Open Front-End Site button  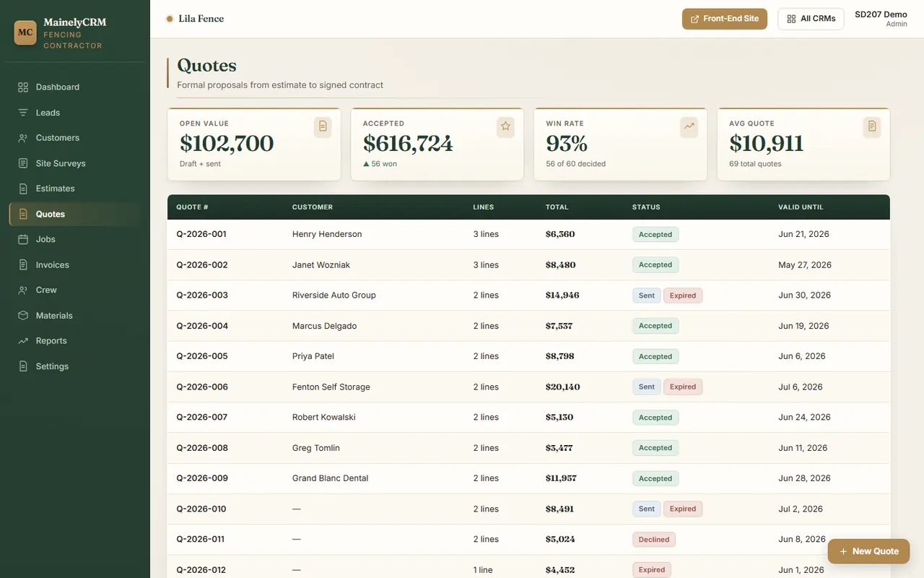click(x=724, y=19)
